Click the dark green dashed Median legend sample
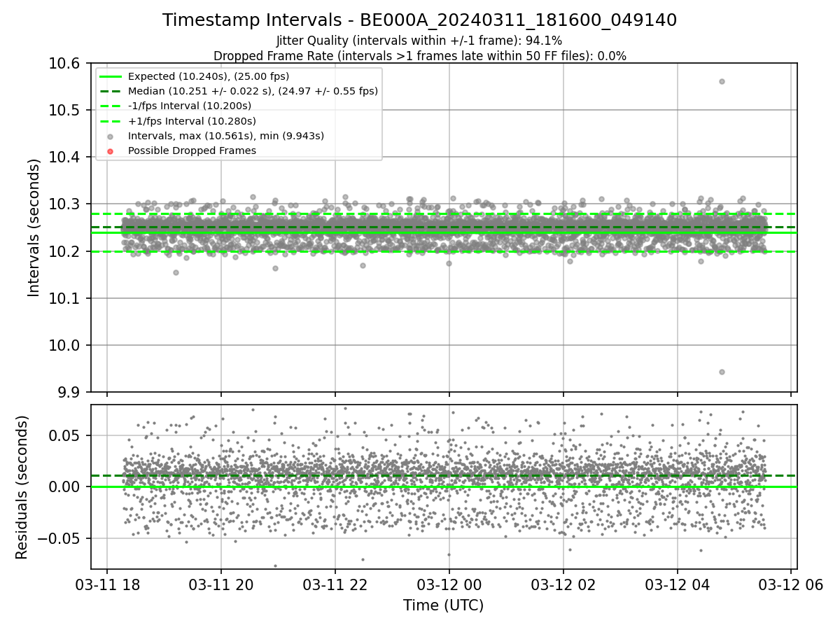Screen dimensions: 840x630 click(111, 91)
